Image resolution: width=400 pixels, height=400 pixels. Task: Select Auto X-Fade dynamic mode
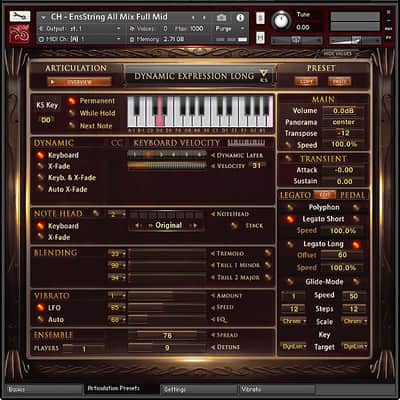click(40, 189)
